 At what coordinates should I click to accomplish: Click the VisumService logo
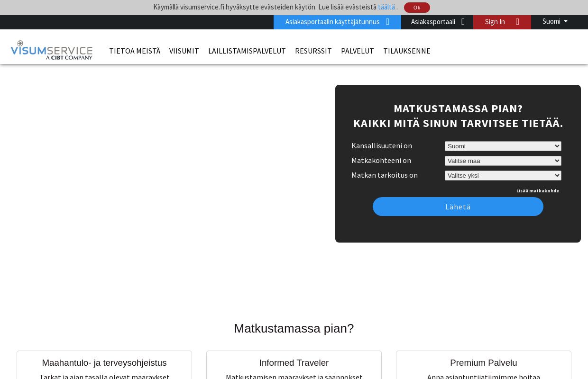[51, 50]
